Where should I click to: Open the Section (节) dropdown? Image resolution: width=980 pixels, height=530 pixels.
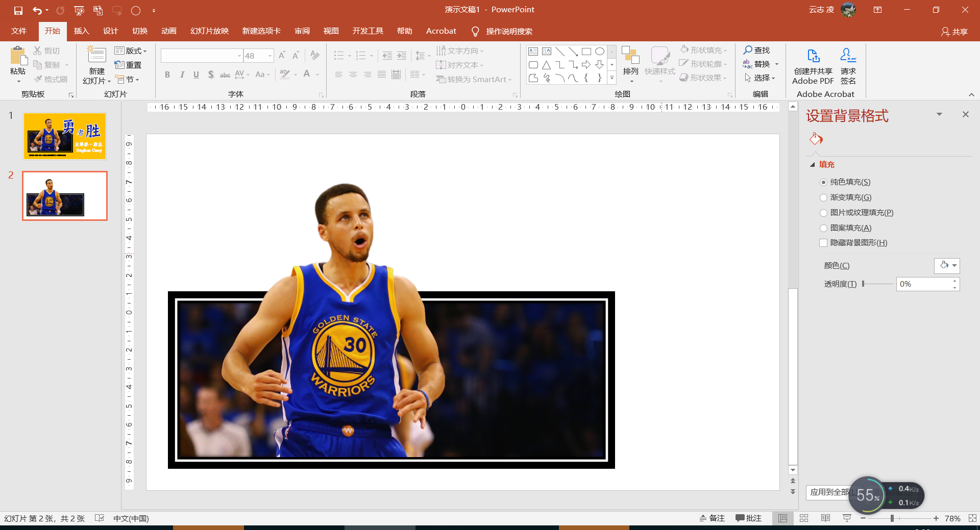click(128, 79)
